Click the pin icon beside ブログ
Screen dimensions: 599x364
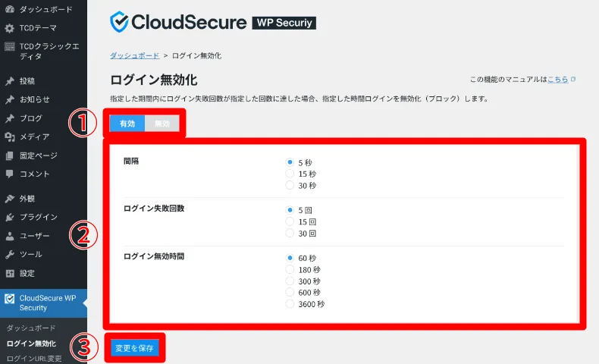pos(10,118)
